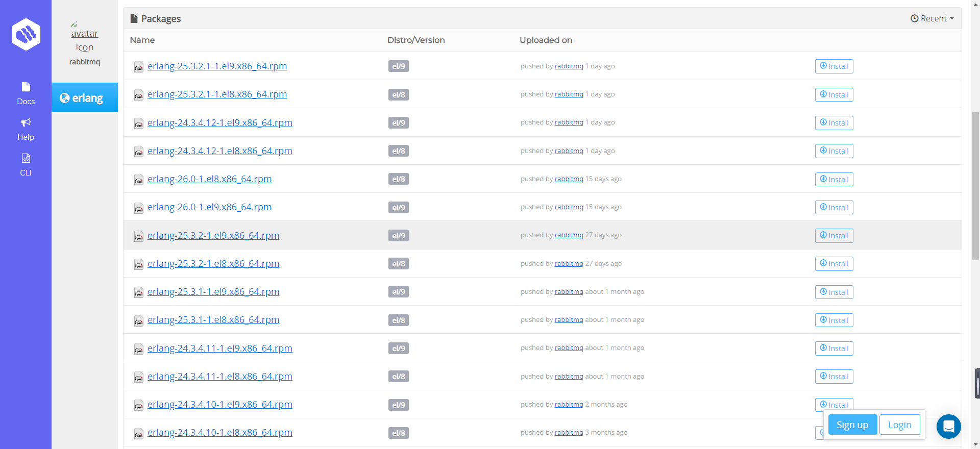The width and height of the screenshot is (980, 449).
Task: Click rpm file icon for erlang-26.0-1.el8
Action: click(138, 180)
